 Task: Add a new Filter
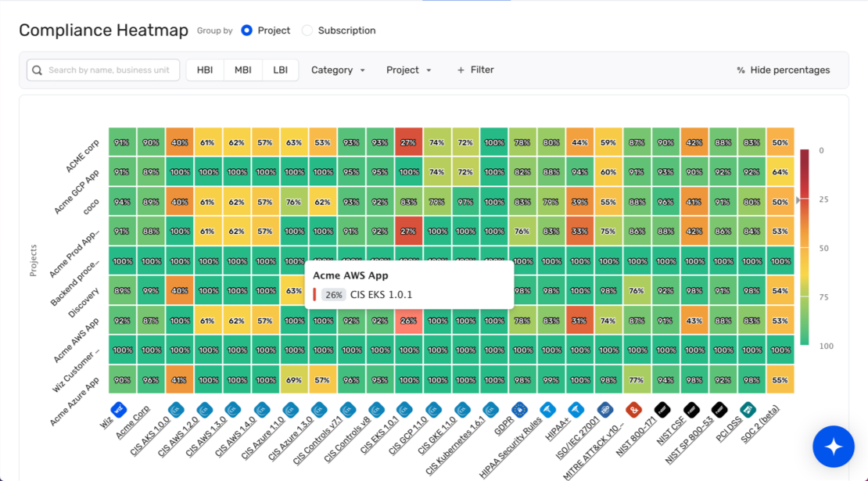click(x=475, y=70)
